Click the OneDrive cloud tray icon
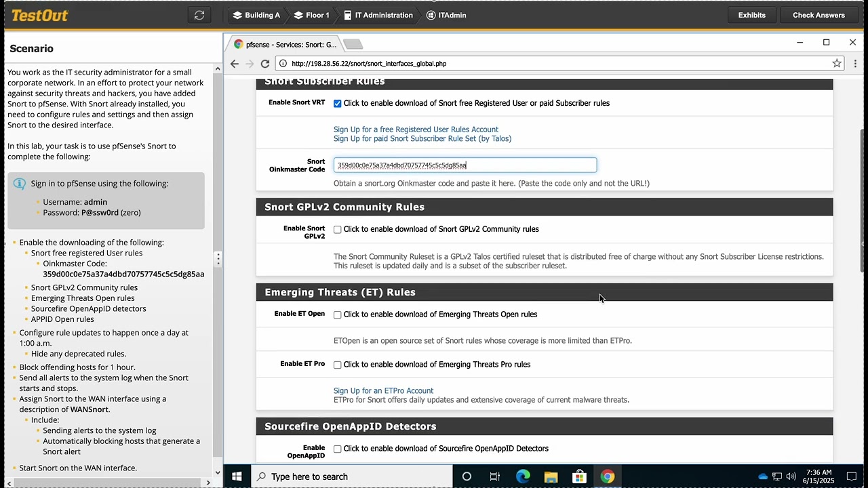 (763, 476)
